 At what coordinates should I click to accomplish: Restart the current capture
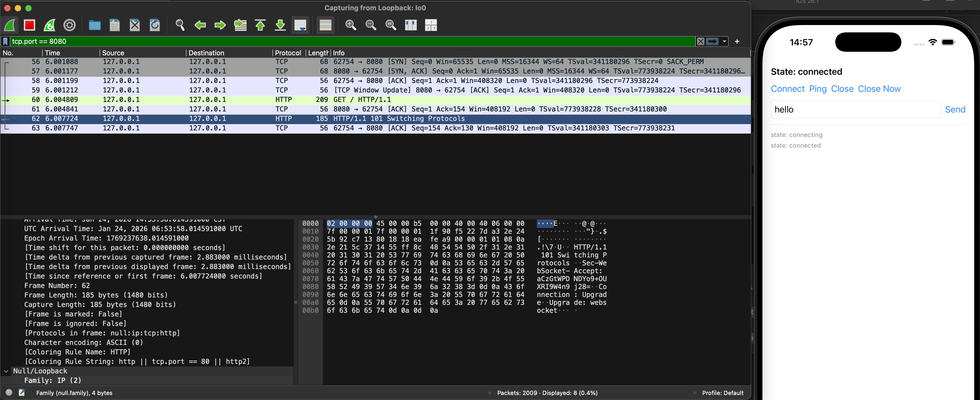[49, 25]
